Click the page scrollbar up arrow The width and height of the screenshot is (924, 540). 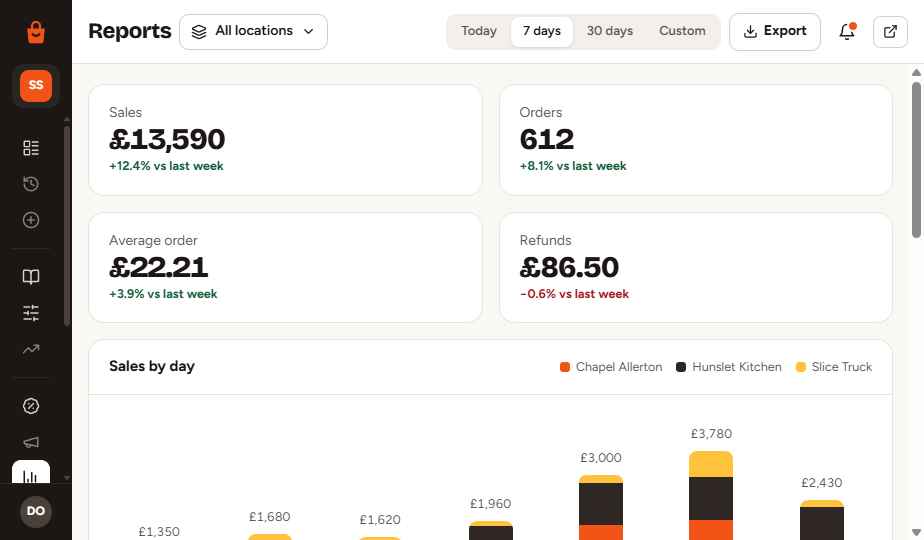pyautogui.click(x=916, y=73)
